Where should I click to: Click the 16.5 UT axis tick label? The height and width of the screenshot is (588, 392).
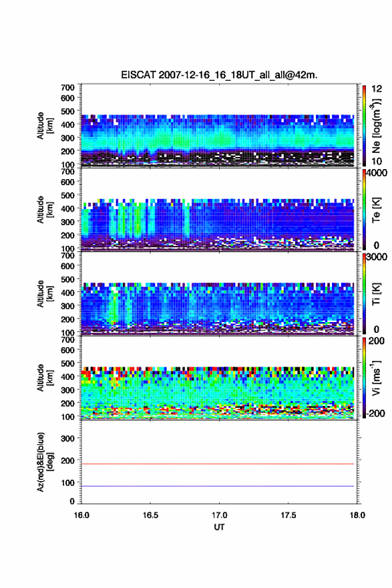[x=150, y=515]
